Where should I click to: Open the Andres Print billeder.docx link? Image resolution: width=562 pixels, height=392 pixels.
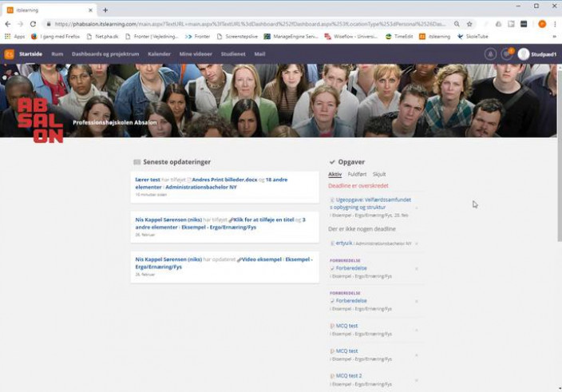(224, 180)
